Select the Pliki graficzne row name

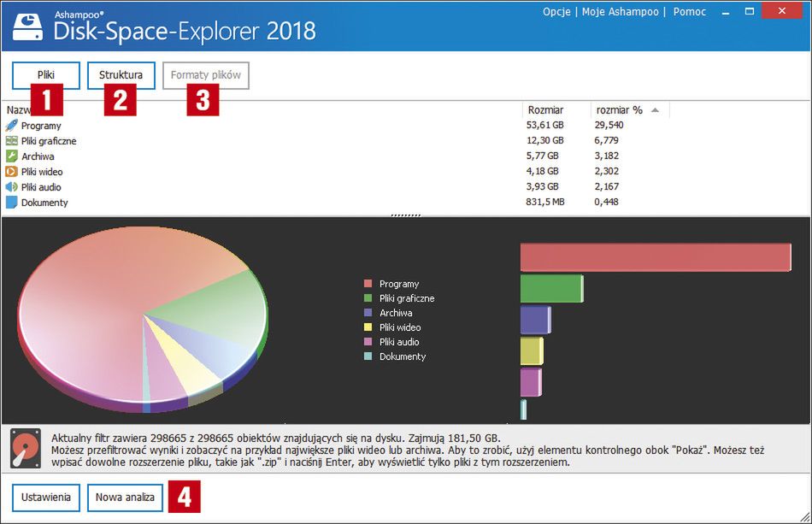pyautogui.click(x=49, y=141)
